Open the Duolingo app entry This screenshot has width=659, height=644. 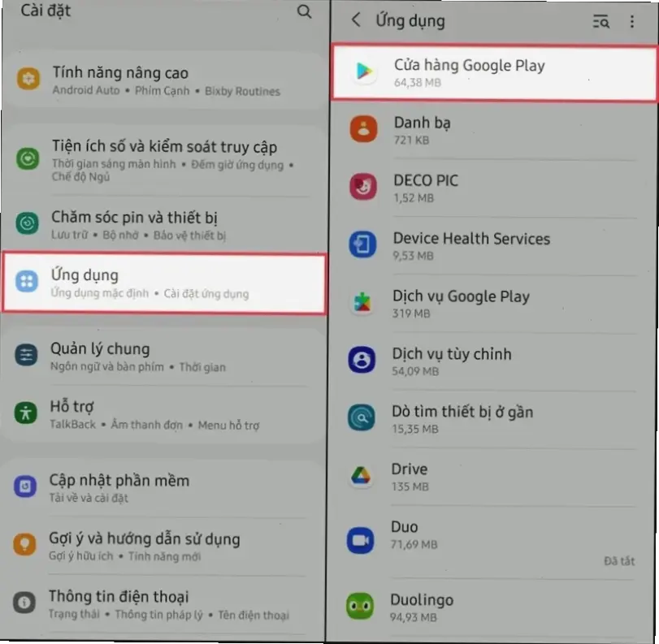(490, 608)
